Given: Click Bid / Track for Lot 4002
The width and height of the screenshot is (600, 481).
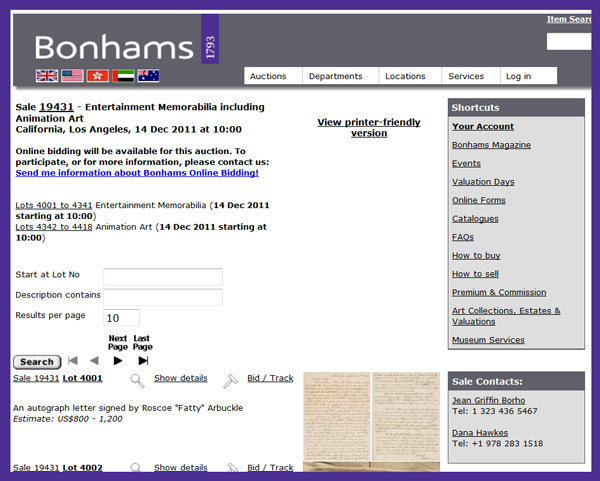Looking at the screenshot, I should [x=270, y=468].
